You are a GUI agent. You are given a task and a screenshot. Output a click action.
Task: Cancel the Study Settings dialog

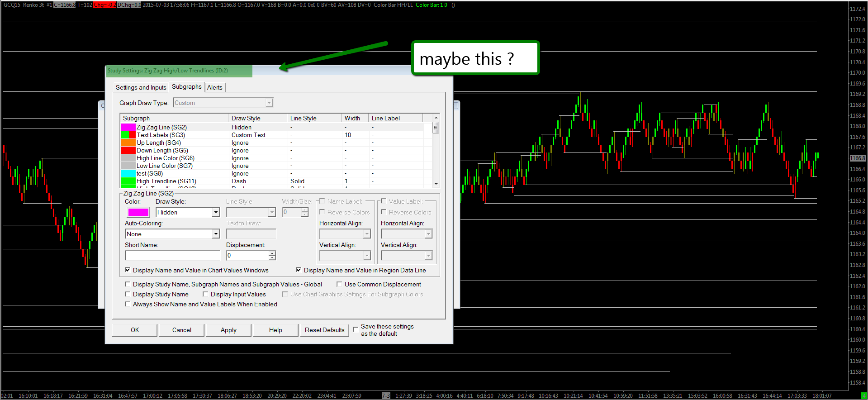coord(182,330)
